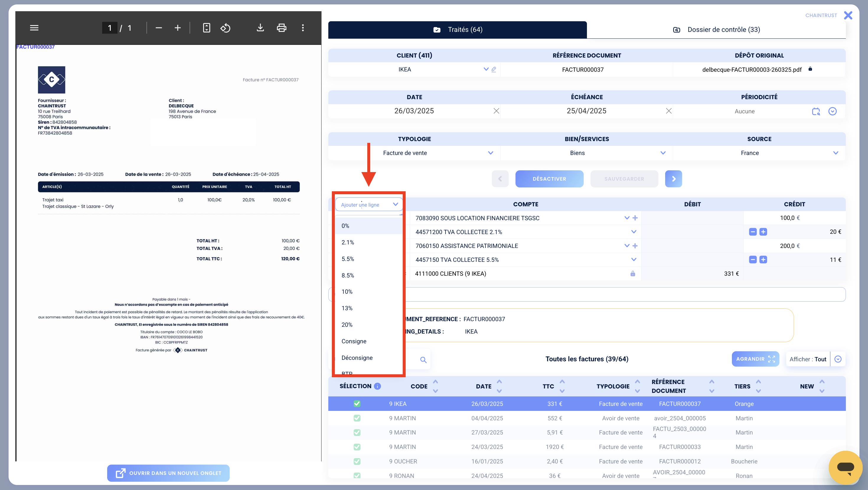Screen dimensions: 868x490
Task: Add sub-line to account 7060150 row
Action: (x=635, y=246)
